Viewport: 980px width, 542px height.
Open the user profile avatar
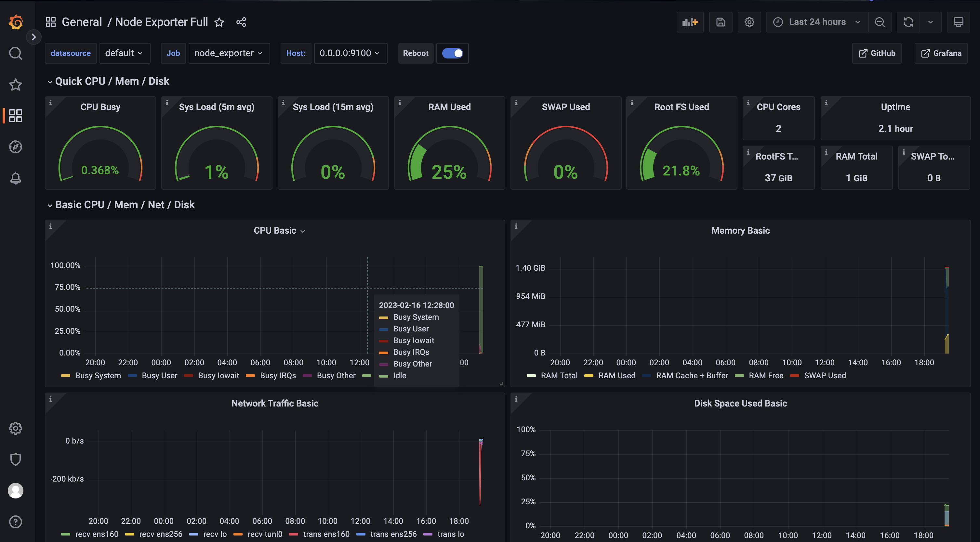click(x=16, y=491)
